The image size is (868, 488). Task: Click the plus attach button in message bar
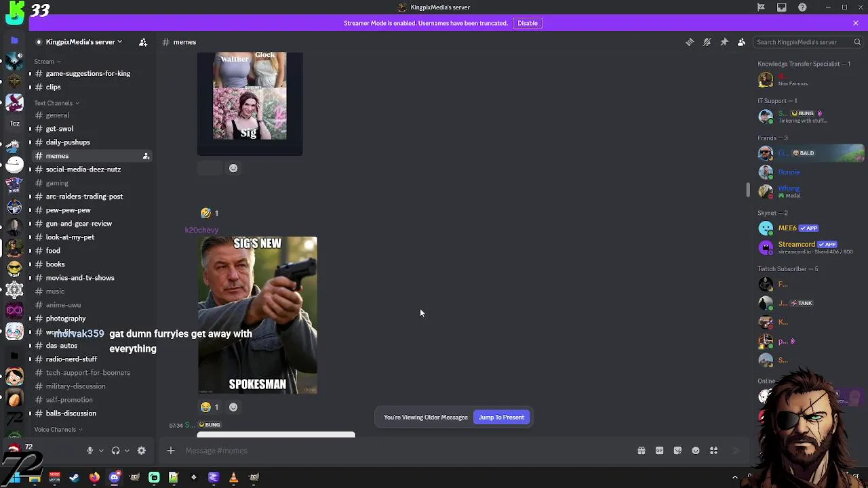click(171, 451)
